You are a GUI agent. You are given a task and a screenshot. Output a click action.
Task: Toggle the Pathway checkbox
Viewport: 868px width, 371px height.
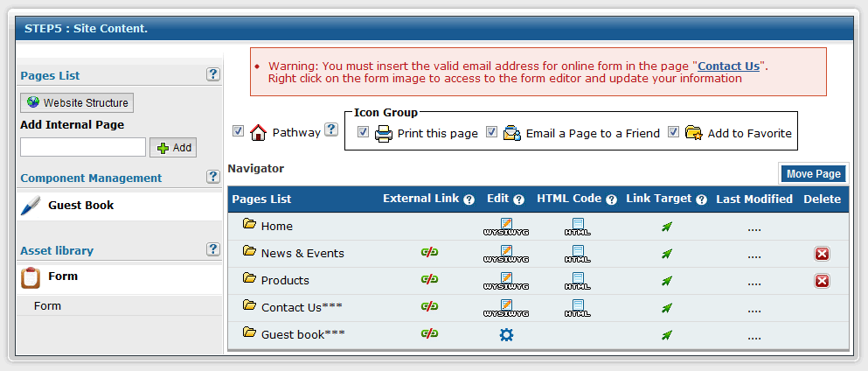tap(238, 131)
